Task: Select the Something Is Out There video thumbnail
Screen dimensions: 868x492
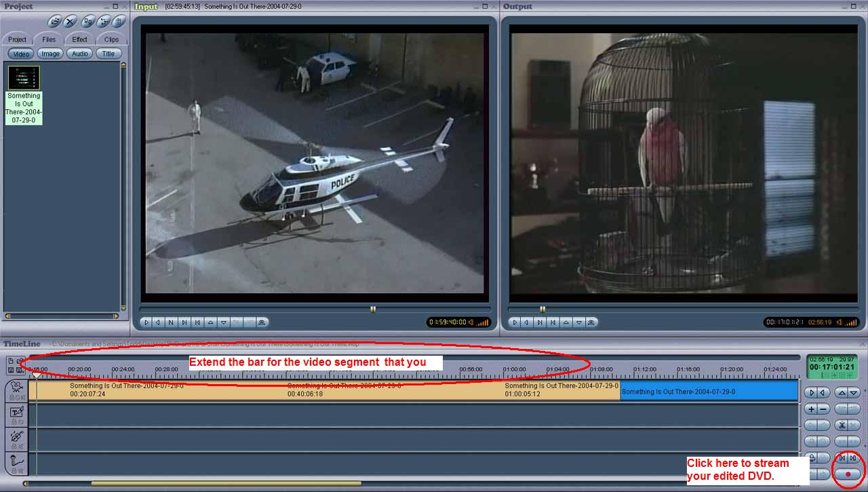Action: [x=24, y=77]
